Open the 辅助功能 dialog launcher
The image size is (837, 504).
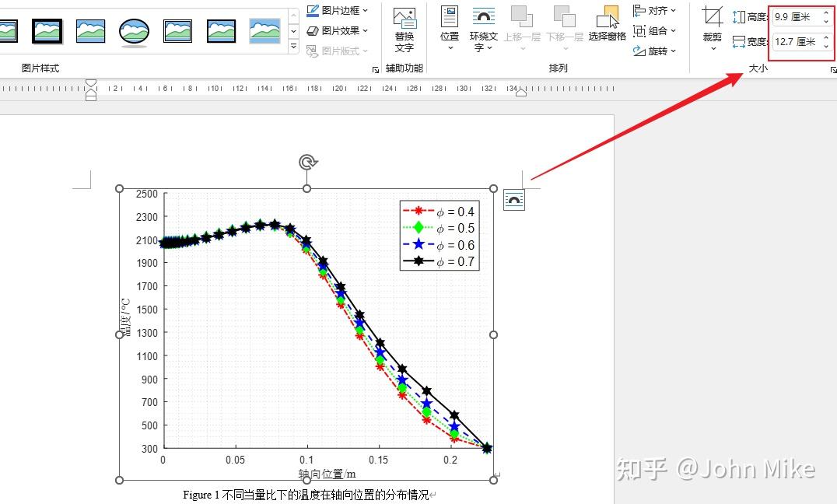376,69
